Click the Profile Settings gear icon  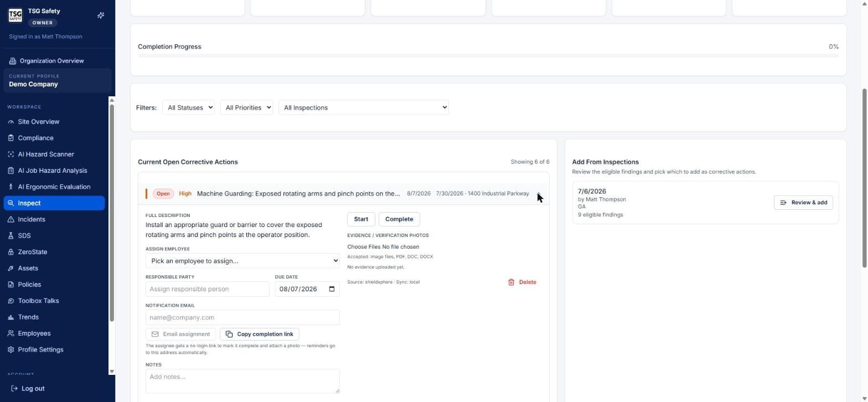(11, 350)
